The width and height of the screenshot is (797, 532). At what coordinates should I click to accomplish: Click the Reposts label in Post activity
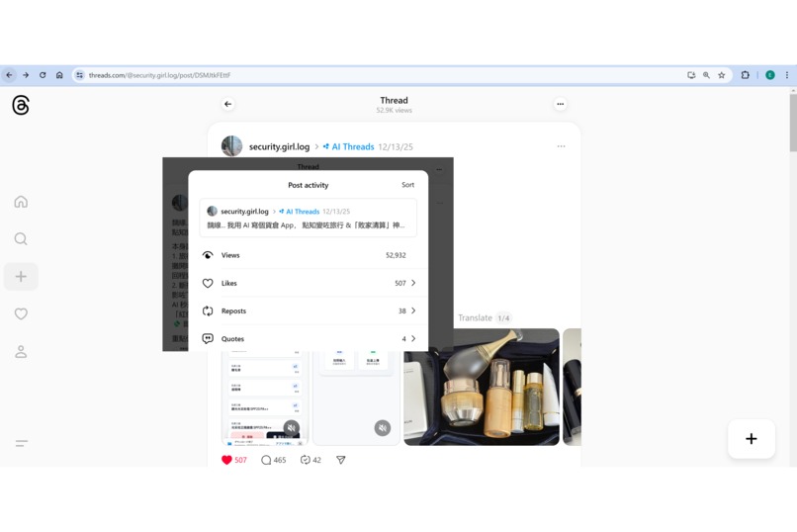tap(233, 310)
